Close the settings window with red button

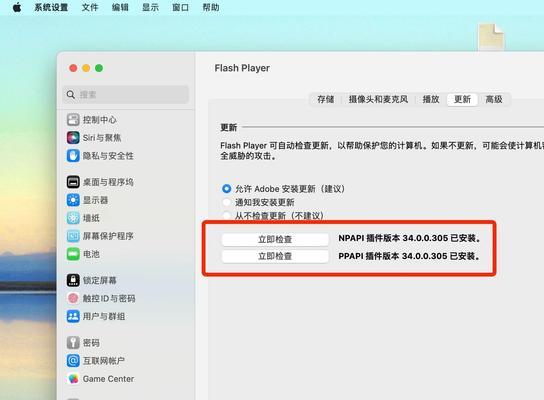(x=73, y=68)
